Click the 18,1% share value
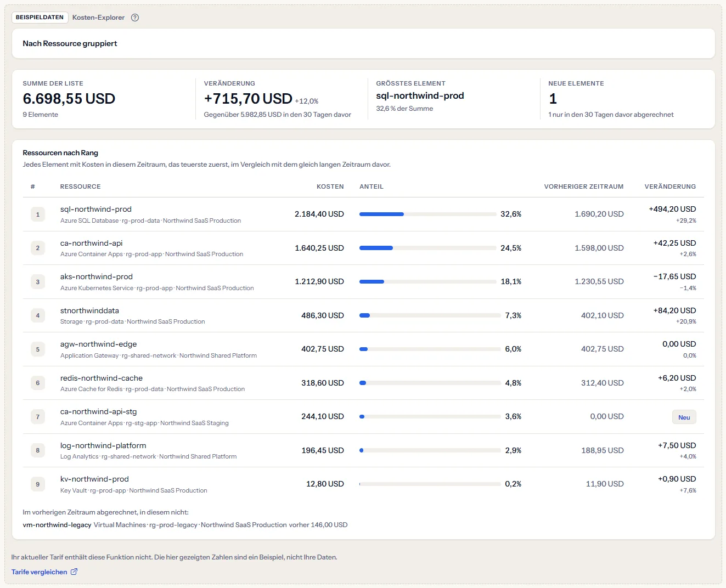This screenshot has width=726, height=588. coord(511,281)
